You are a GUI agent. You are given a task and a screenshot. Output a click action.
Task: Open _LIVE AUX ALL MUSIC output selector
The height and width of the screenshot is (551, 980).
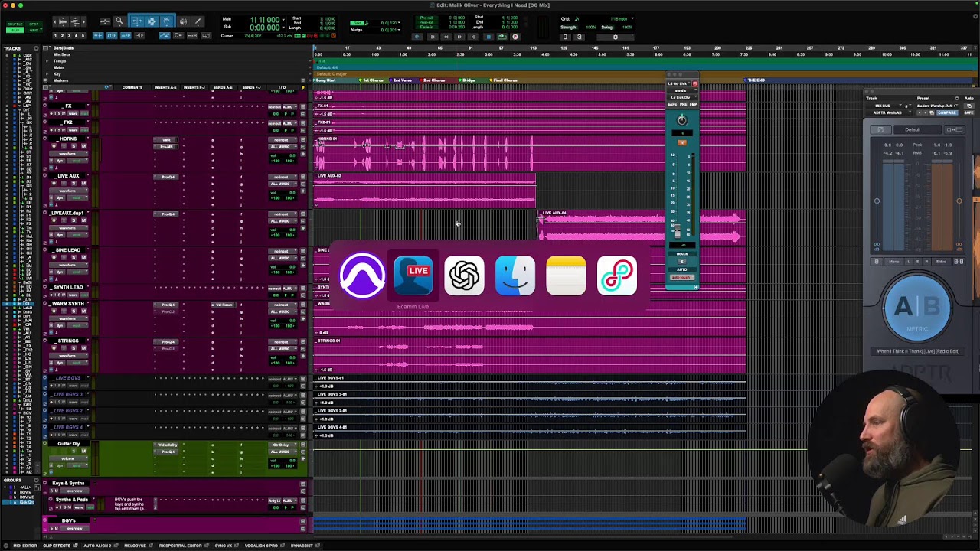[x=282, y=184]
